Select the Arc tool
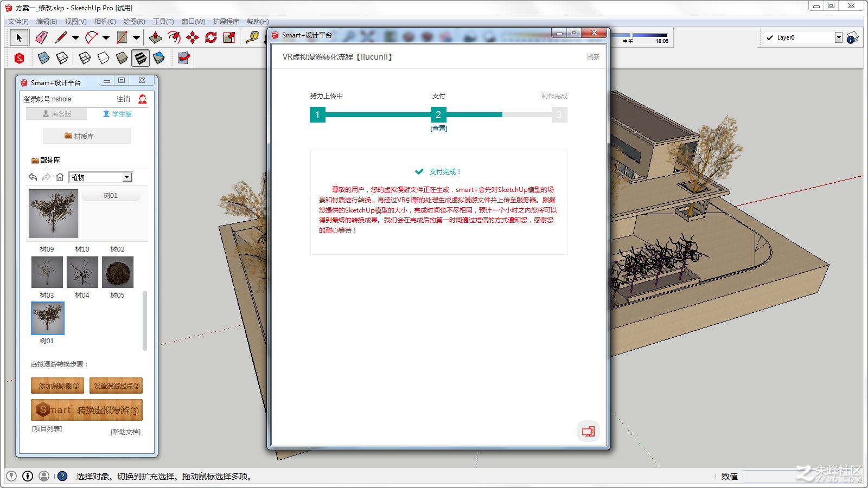The height and width of the screenshot is (488, 868). [92, 37]
